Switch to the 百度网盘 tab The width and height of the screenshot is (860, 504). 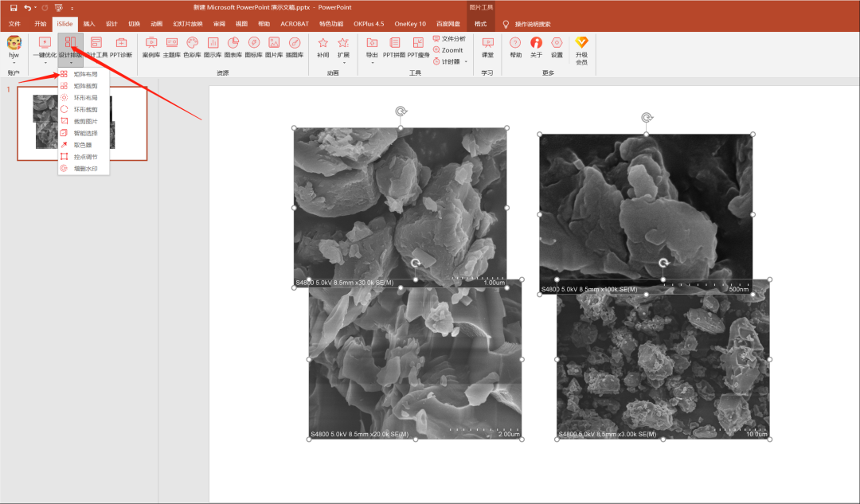click(448, 24)
